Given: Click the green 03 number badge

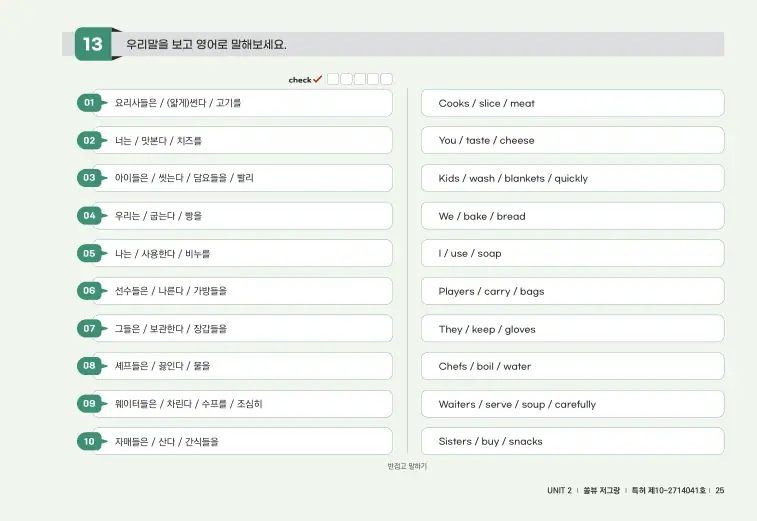Looking at the screenshot, I should 89,178.
